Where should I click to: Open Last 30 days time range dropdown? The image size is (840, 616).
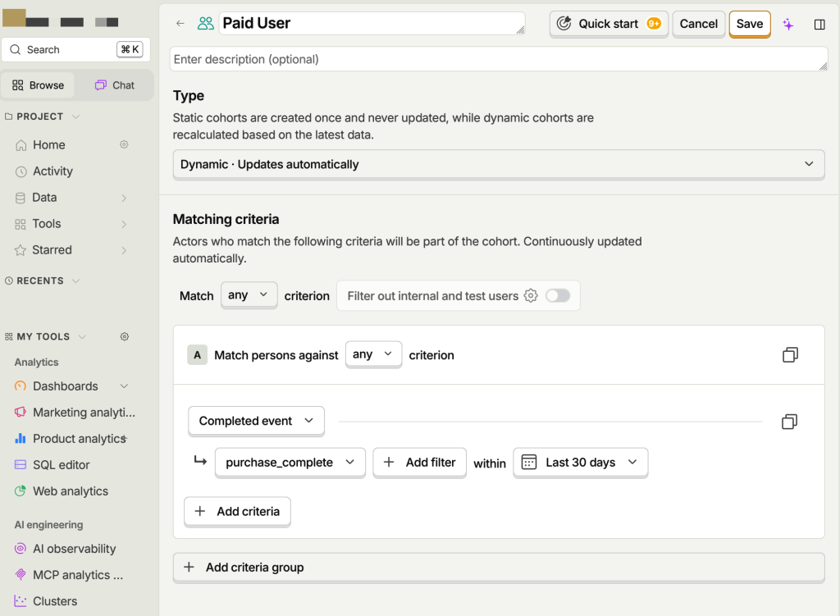tap(580, 463)
